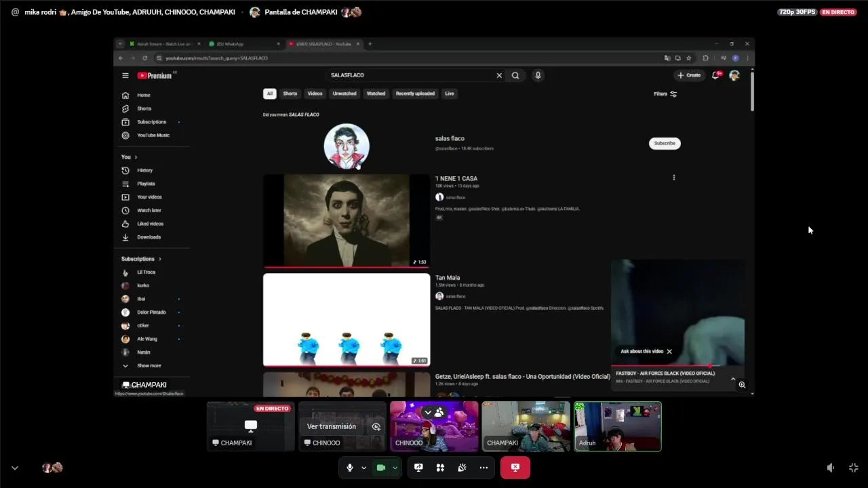Screen dimensions: 868x488
Task: Select the All filter chip
Action: pos(270,94)
